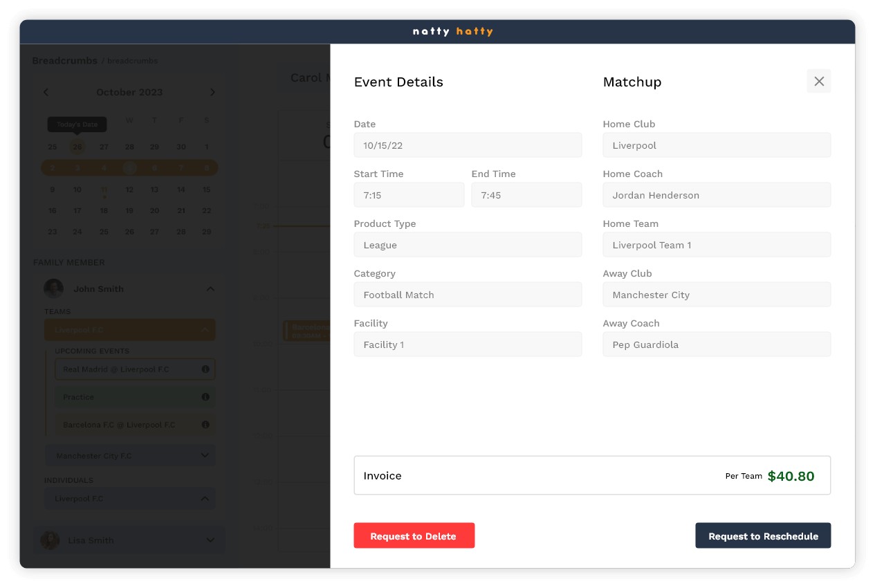Expand the Manchester City F.C team
Image resolution: width=875 pixels, height=588 pixels.
(x=205, y=455)
